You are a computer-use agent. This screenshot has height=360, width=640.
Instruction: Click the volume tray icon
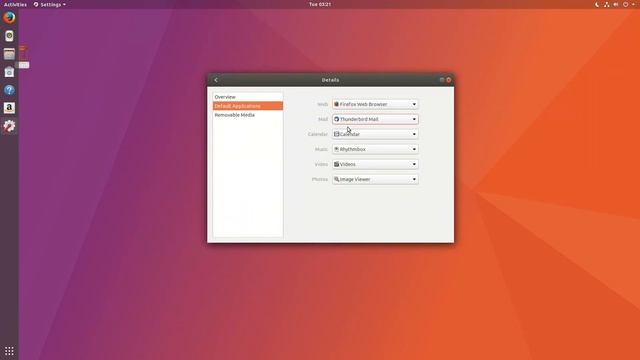(616, 4)
